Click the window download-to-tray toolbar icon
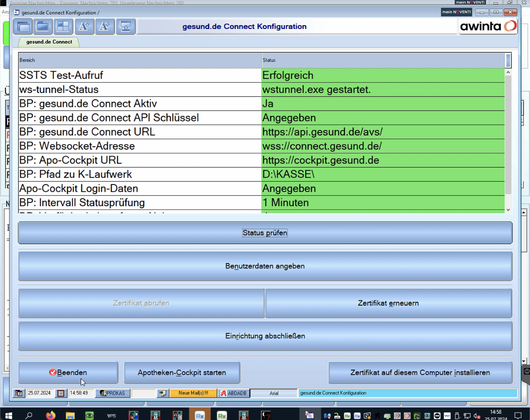 pyautogui.click(x=126, y=26)
